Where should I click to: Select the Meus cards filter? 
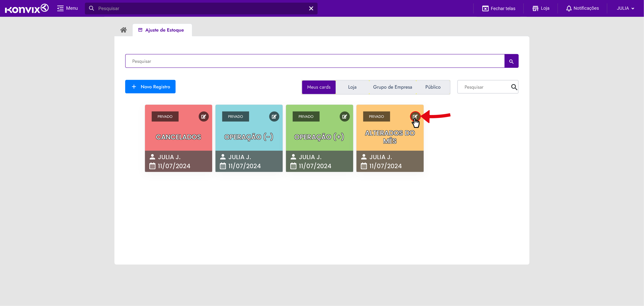[319, 87]
